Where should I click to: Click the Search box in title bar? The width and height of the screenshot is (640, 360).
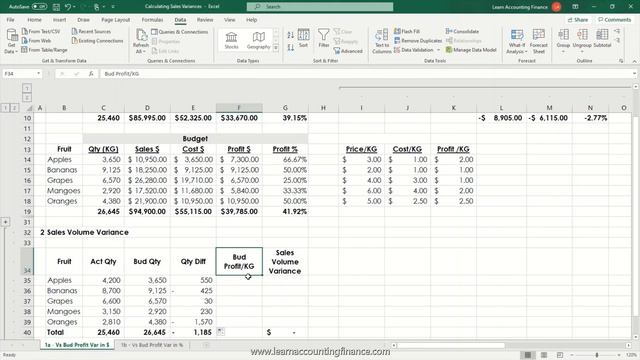coord(320,7)
